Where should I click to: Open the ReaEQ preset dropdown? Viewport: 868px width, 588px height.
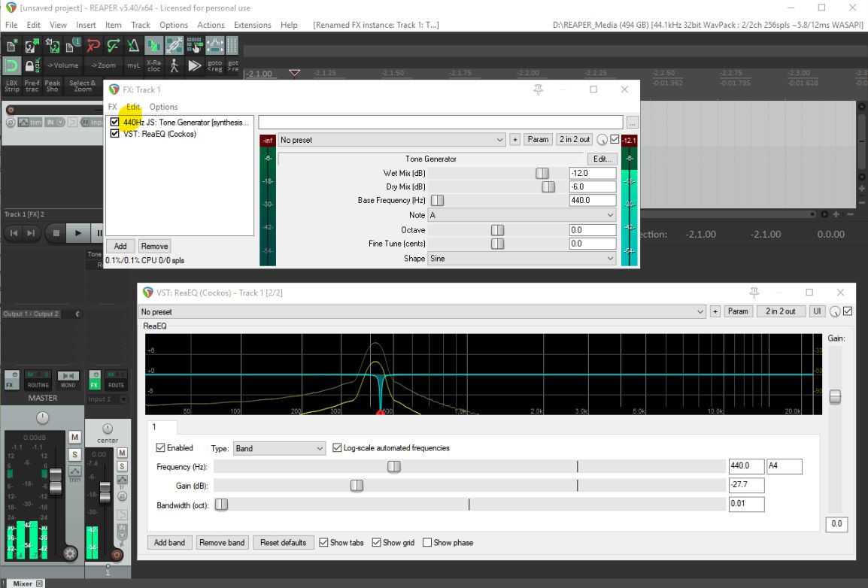pos(423,312)
